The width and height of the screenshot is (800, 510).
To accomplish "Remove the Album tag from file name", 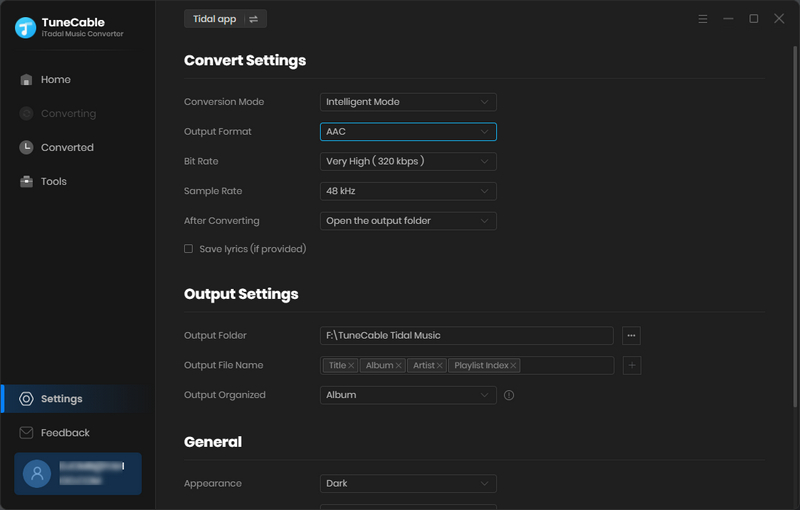I will (398, 366).
